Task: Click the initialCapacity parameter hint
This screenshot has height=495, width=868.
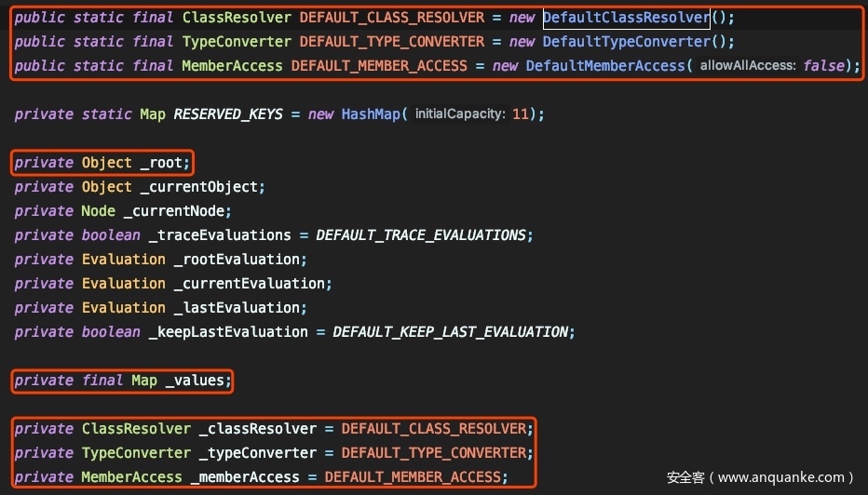Action: [458, 114]
